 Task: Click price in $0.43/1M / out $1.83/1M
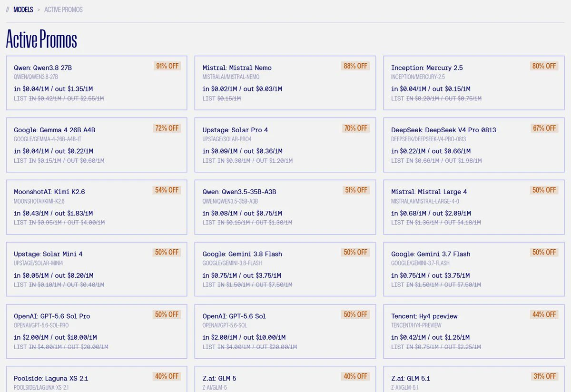(x=53, y=213)
